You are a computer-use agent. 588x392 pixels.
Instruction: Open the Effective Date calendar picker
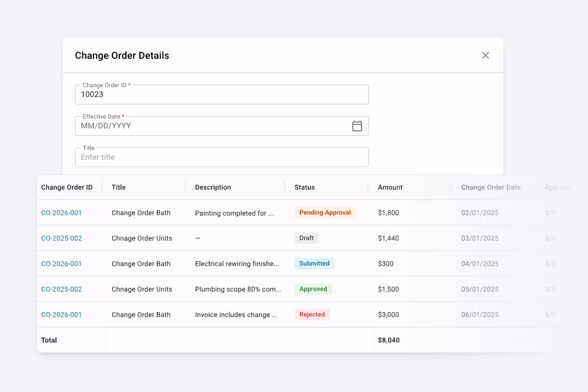pyautogui.click(x=357, y=126)
